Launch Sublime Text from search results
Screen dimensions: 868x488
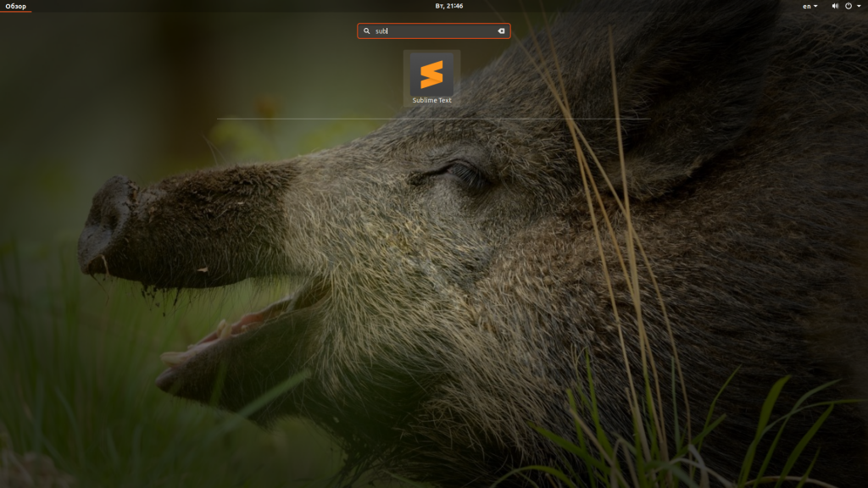[431, 78]
